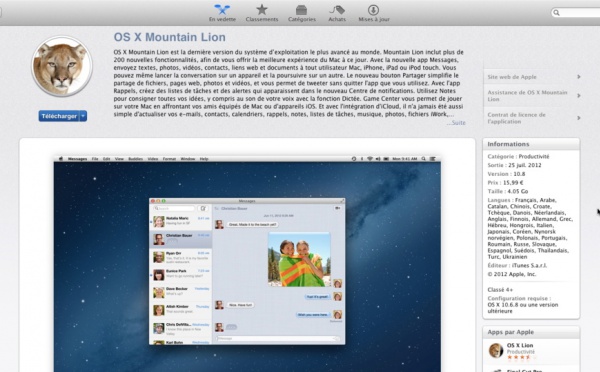
Task: Click the Messages screenshot preview image
Action: click(x=247, y=264)
